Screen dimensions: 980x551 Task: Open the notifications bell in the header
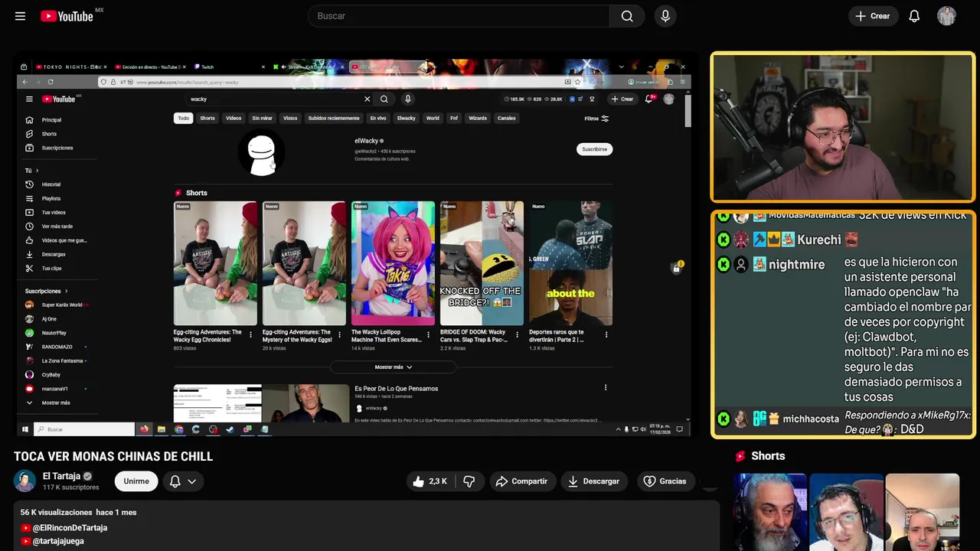914,16
